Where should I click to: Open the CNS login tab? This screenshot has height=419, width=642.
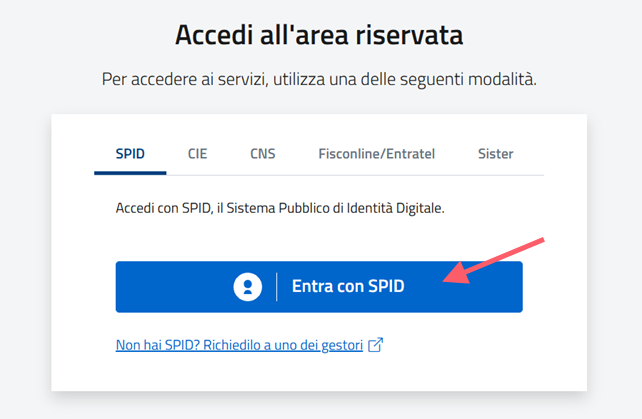pyautogui.click(x=262, y=154)
